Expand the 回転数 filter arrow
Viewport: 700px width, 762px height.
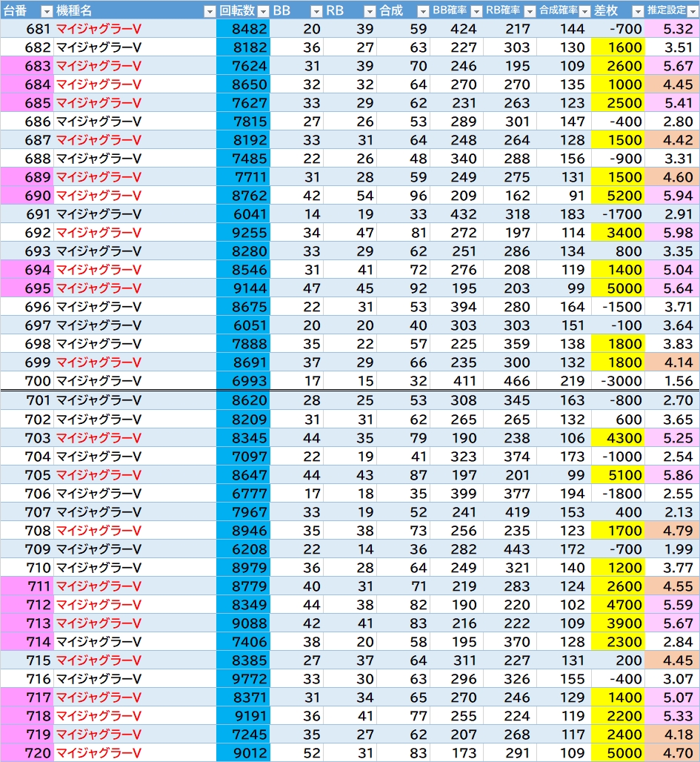click(x=261, y=11)
